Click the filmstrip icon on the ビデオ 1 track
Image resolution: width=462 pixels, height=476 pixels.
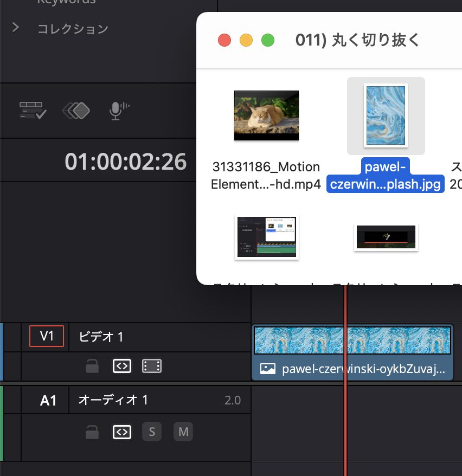(152, 366)
